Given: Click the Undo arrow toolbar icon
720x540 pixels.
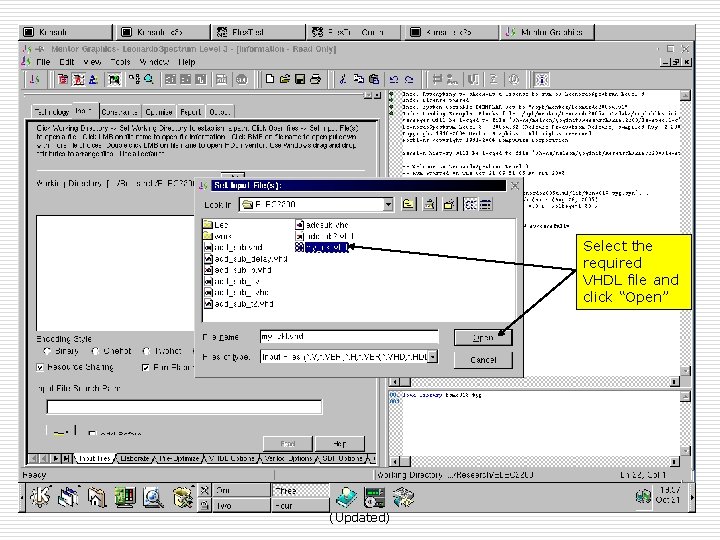Looking at the screenshot, I should click(x=394, y=79).
